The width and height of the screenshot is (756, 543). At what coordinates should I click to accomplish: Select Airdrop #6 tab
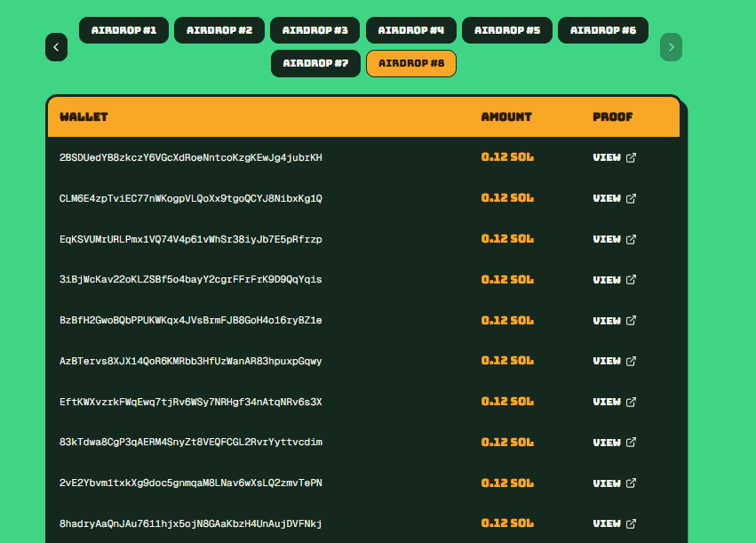[603, 30]
